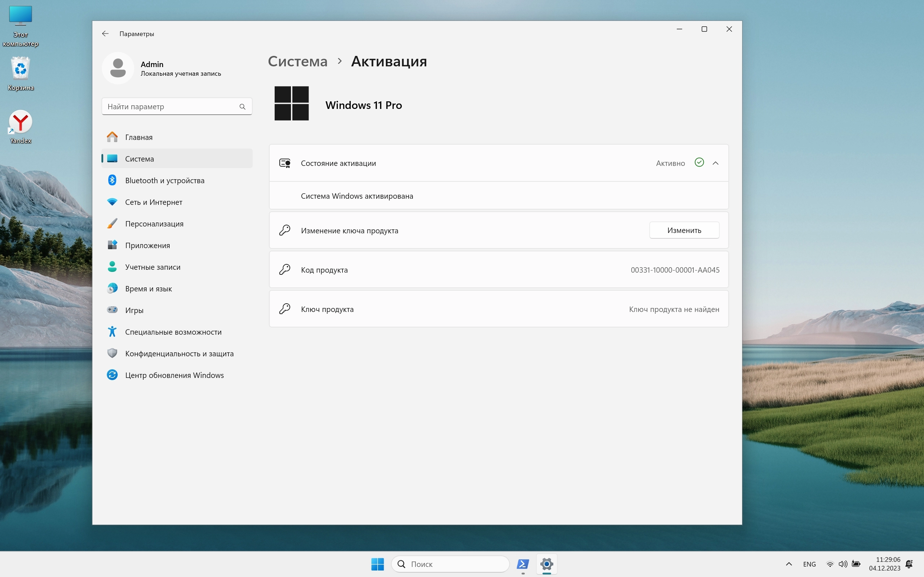Click the back arrow in Параметры

pyautogui.click(x=105, y=34)
